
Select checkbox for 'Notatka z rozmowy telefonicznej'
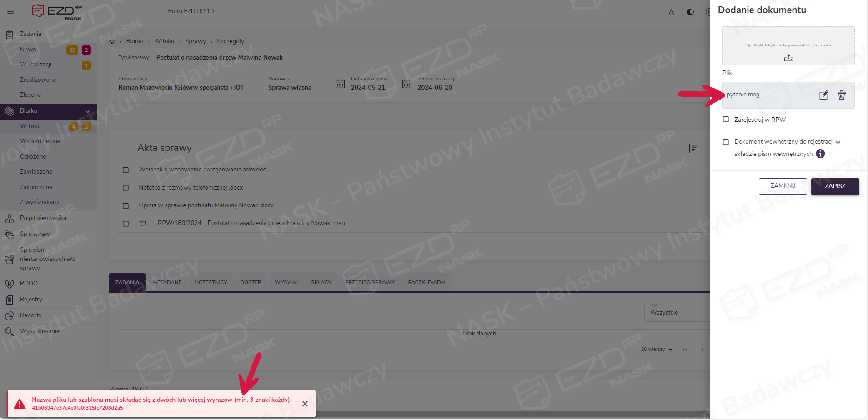[126, 188]
